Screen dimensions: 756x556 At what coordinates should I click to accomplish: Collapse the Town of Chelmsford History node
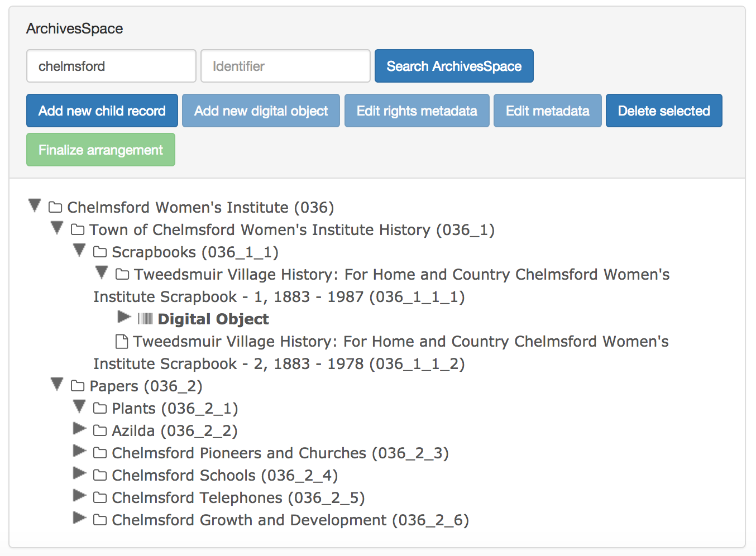pyautogui.click(x=57, y=228)
